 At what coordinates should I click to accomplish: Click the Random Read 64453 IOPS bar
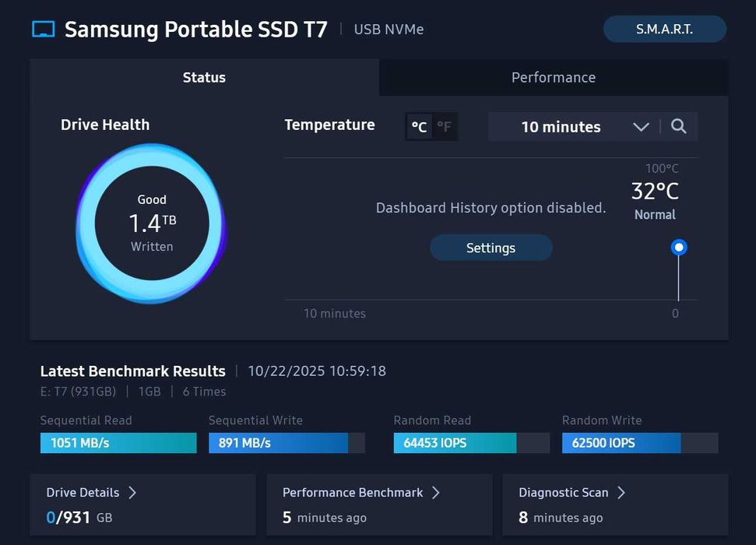coord(472,443)
